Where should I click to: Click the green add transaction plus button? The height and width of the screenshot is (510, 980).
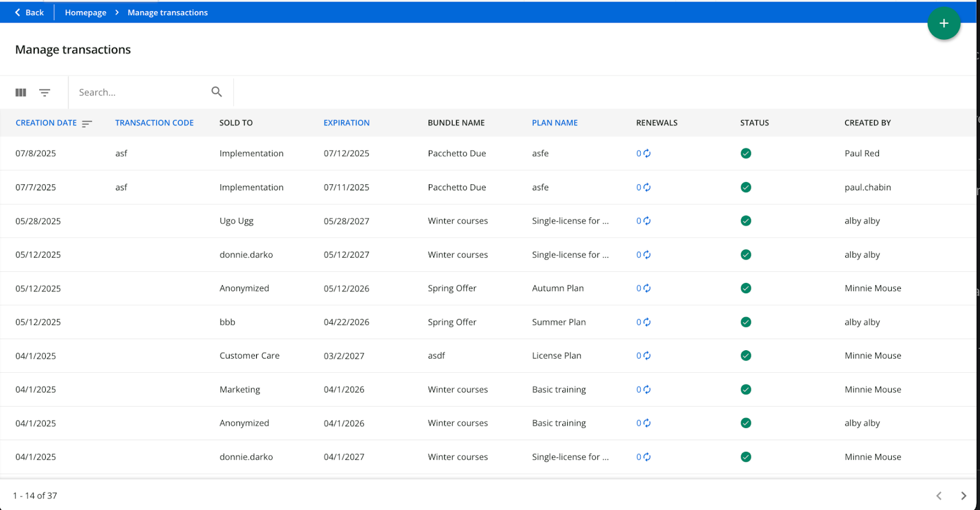click(x=943, y=23)
